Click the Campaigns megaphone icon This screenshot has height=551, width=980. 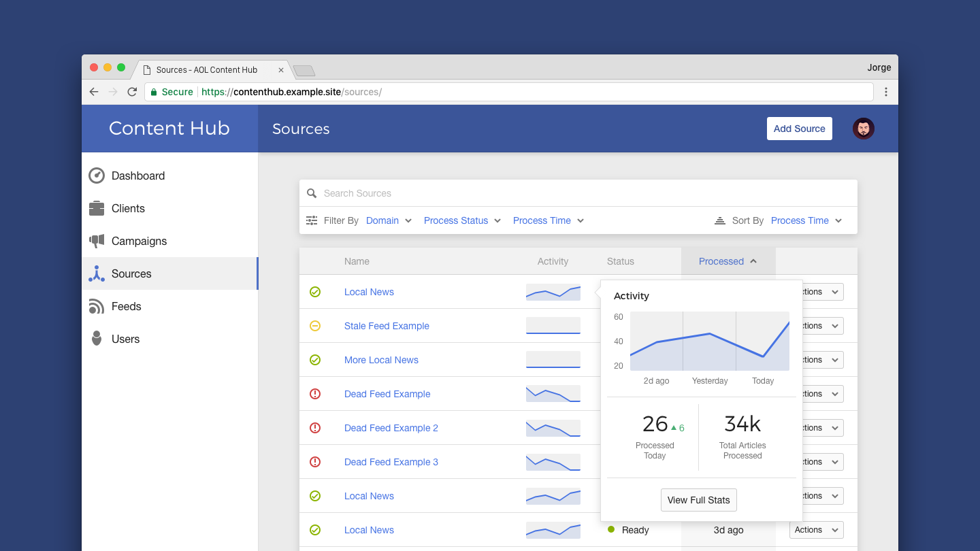97,241
